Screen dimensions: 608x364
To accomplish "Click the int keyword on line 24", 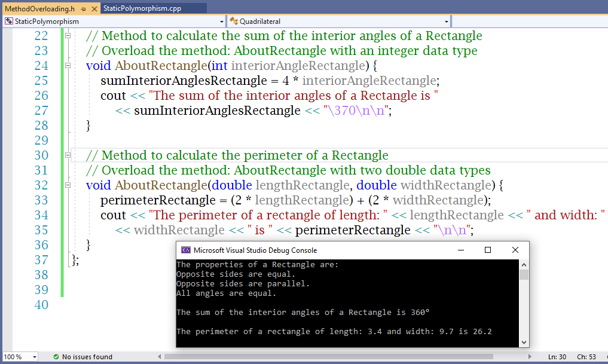I will coord(219,66).
